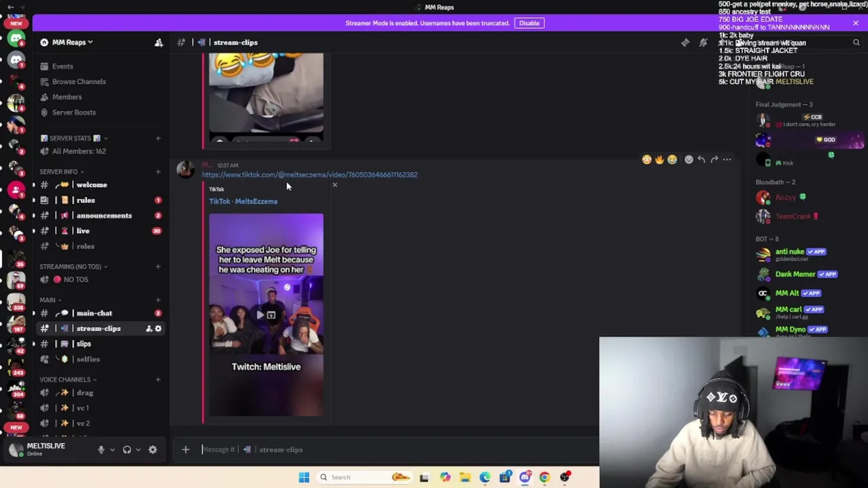Click the invite people icon
The width and height of the screenshot is (868, 488).
(159, 42)
